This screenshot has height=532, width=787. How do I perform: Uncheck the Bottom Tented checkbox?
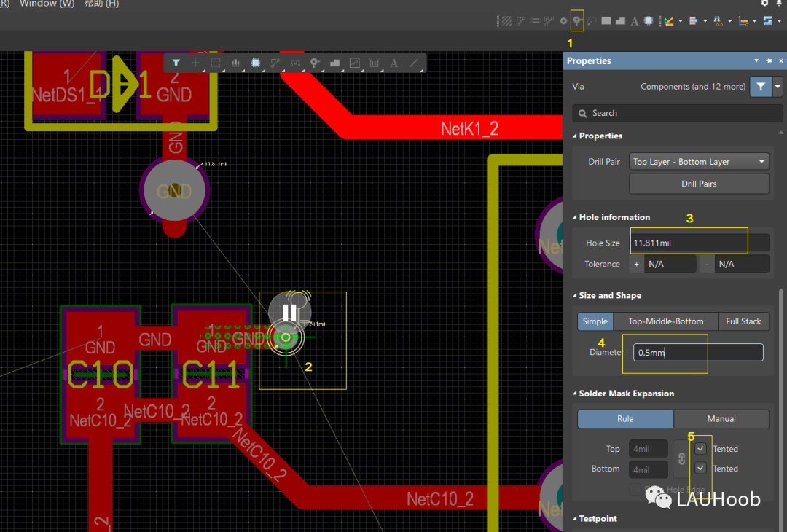click(701, 468)
